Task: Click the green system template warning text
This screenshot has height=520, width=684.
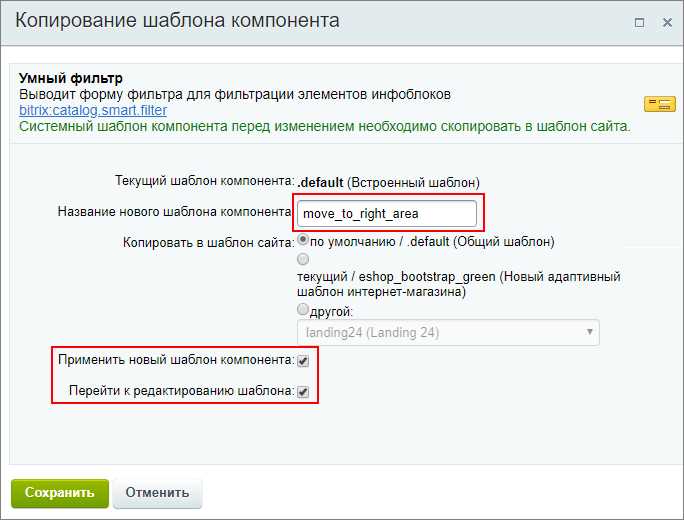Action: pyautogui.click(x=325, y=127)
